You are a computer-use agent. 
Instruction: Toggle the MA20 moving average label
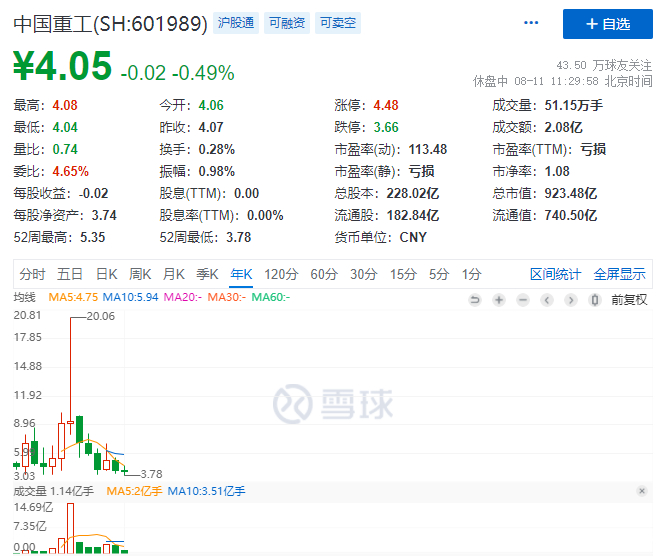coord(183,297)
